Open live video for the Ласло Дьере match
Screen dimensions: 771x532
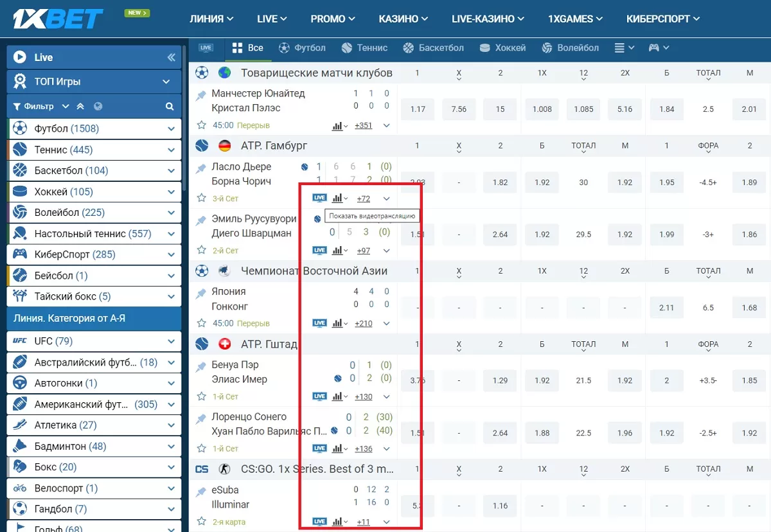point(319,198)
